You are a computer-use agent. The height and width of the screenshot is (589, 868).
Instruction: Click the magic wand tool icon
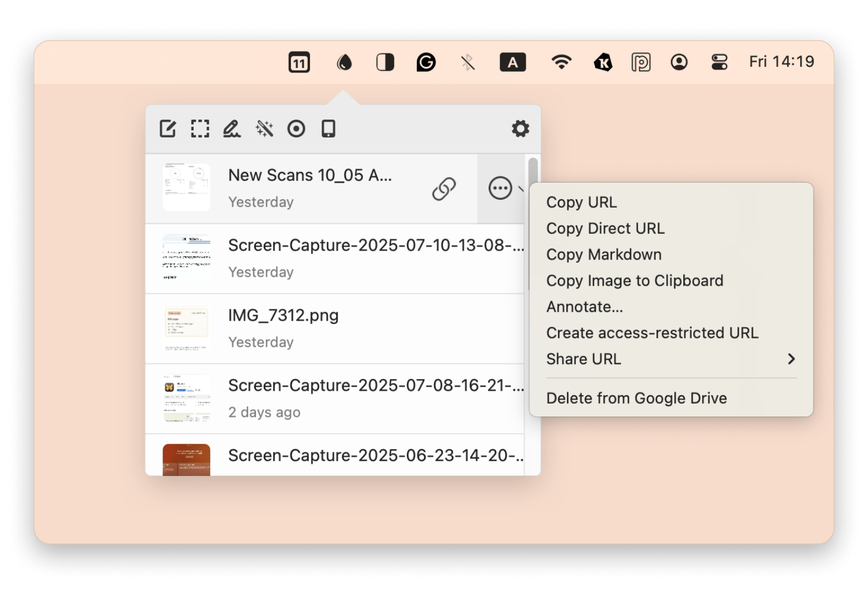click(264, 129)
